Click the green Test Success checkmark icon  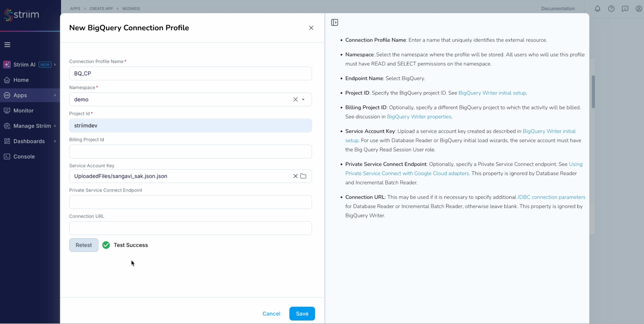pyautogui.click(x=106, y=245)
